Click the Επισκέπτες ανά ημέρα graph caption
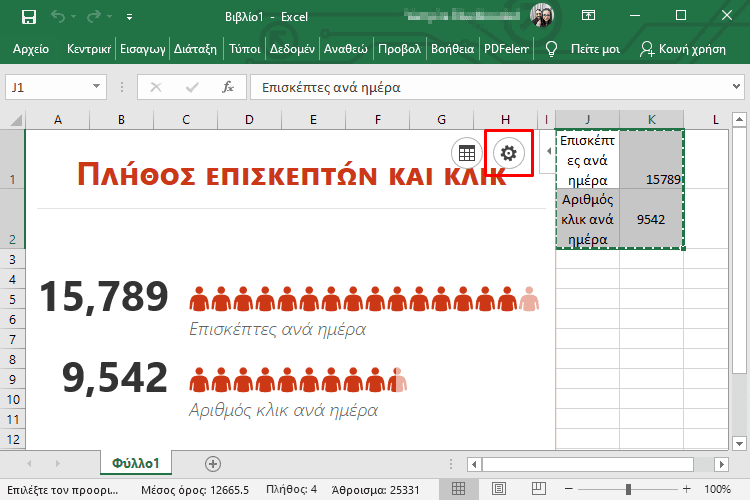The image size is (750, 500). pyautogui.click(x=277, y=329)
